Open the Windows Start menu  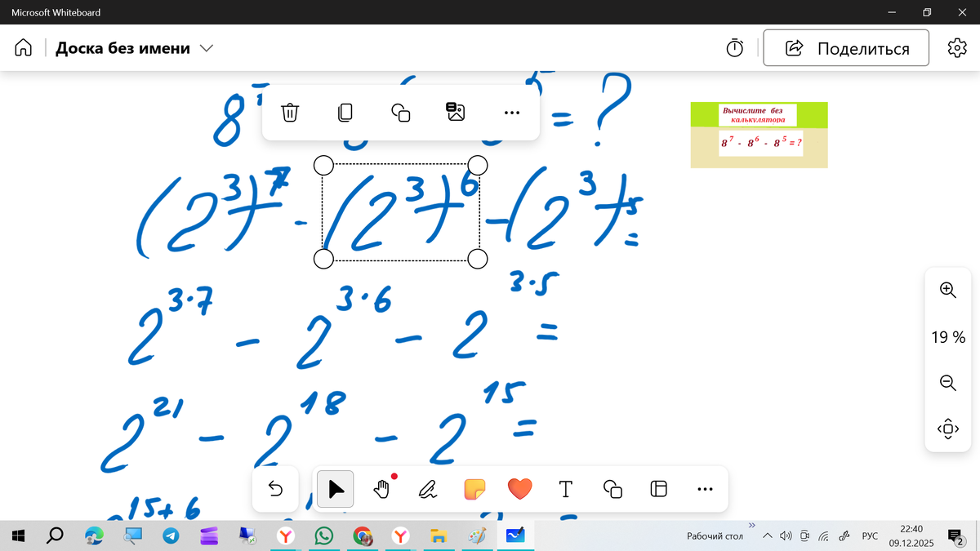click(x=19, y=536)
